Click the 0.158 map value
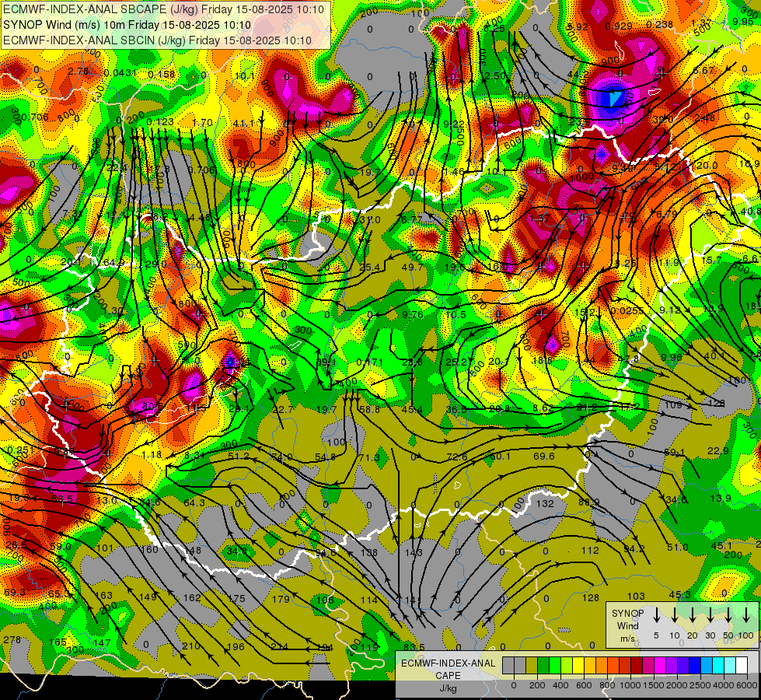Viewport: 761px width, 700px height. click(162, 75)
